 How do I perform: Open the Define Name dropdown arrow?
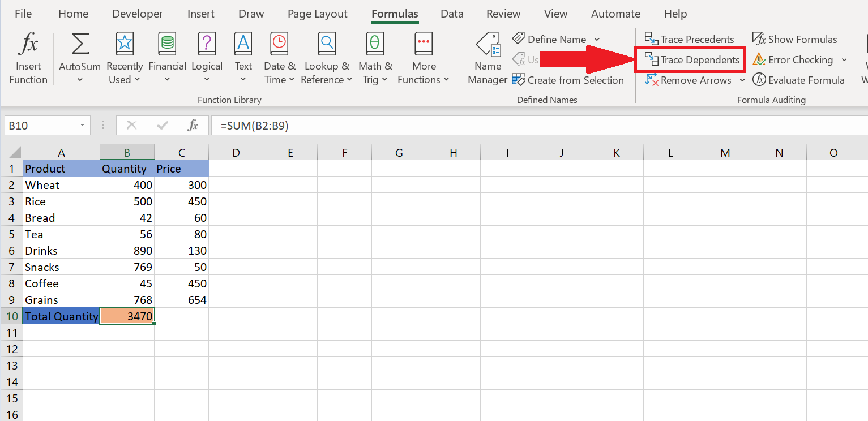coord(596,38)
